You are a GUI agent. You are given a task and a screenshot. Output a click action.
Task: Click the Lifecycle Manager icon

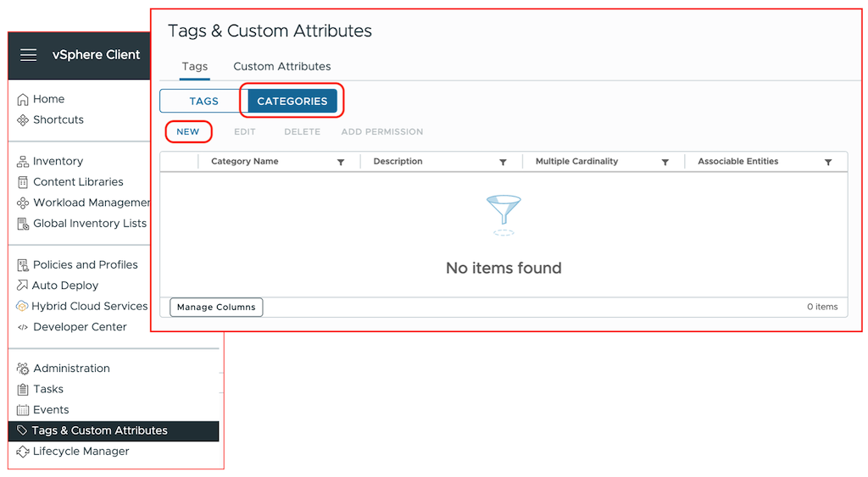pyautogui.click(x=23, y=452)
